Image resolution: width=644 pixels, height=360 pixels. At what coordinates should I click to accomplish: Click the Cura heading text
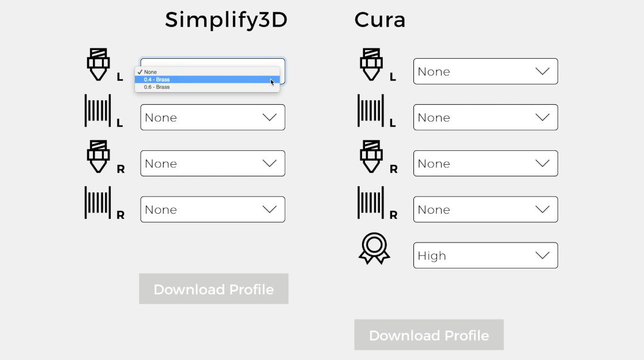pos(380,20)
